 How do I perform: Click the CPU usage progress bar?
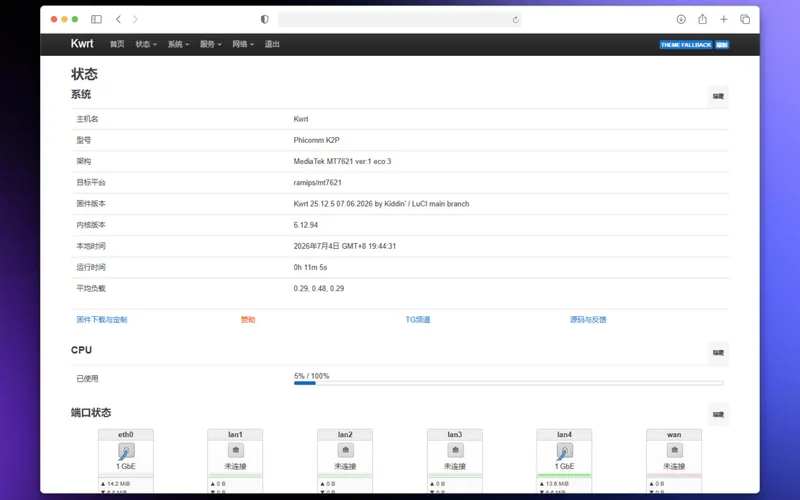[508, 383]
